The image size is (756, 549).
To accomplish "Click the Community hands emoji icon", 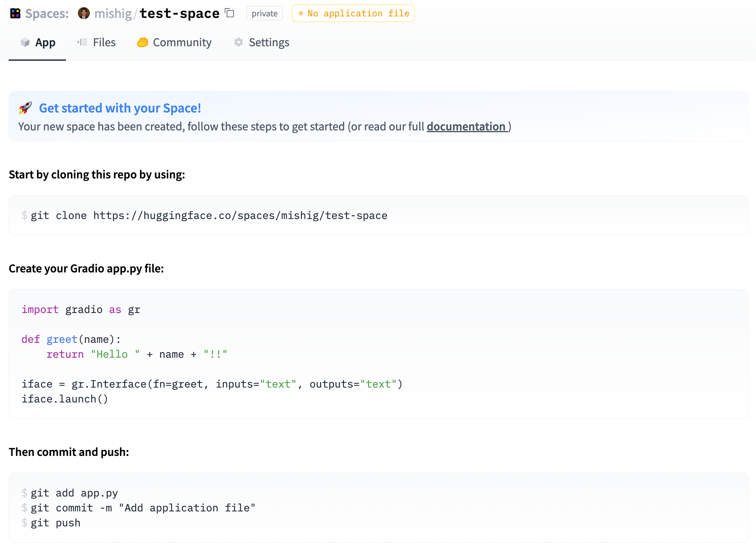I will 143,42.
